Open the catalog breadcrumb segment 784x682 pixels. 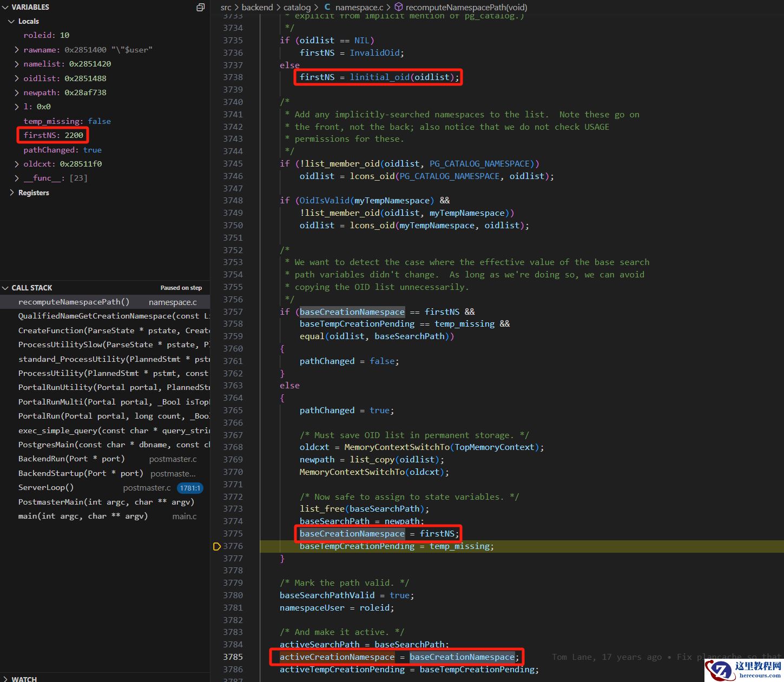[297, 7]
